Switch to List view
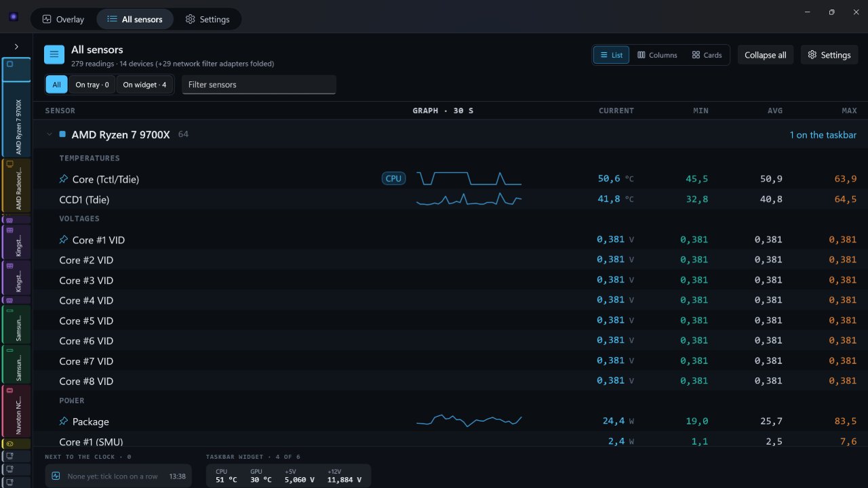The image size is (868, 488). [x=611, y=55]
